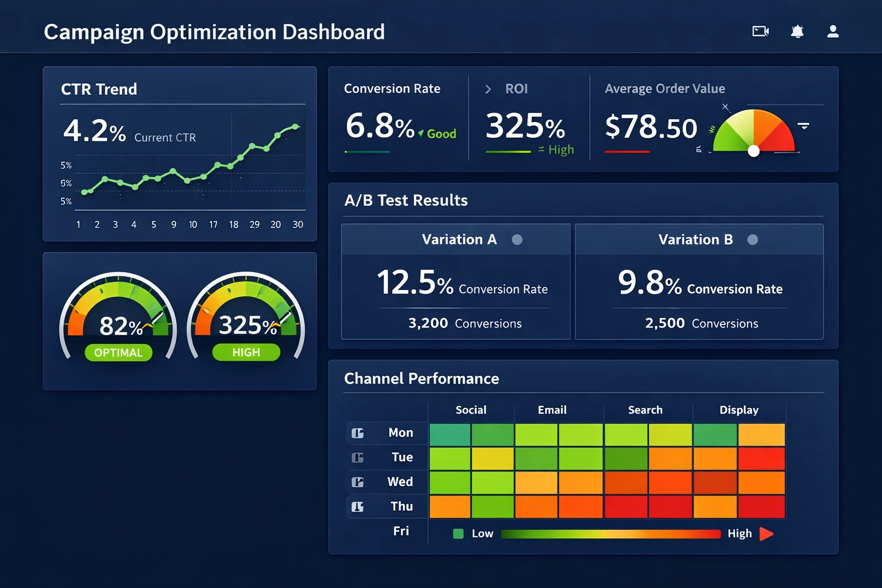Open the video camera icon in the header
This screenshot has width=882, height=588.
[760, 31]
